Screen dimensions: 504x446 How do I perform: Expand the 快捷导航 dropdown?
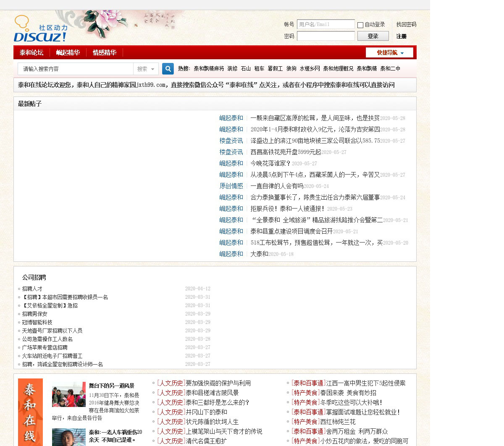(x=389, y=52)
